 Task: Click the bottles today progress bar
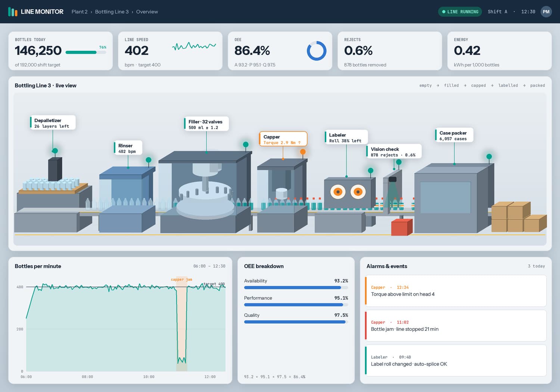point(86,53)
